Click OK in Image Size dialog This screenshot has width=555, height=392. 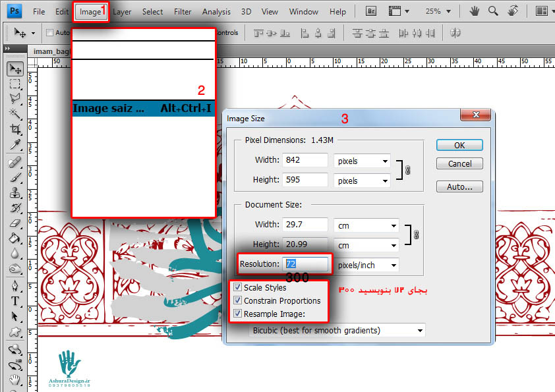(x=459, y=145)
